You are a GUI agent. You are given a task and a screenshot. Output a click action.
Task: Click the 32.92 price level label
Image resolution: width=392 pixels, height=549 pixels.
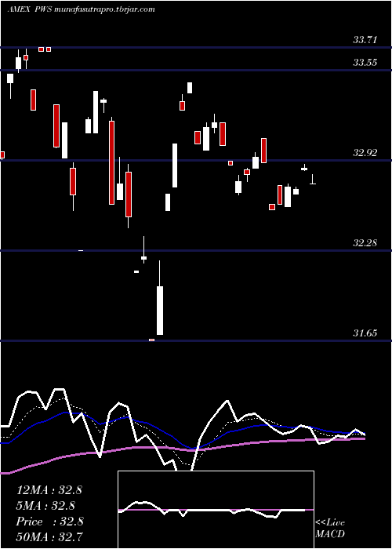click(x=365, y=153)
